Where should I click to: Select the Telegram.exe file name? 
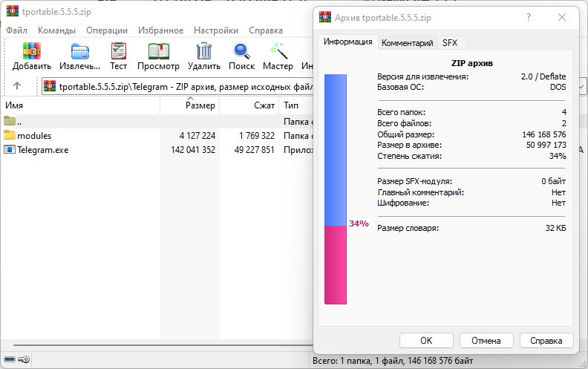point(43,150)
